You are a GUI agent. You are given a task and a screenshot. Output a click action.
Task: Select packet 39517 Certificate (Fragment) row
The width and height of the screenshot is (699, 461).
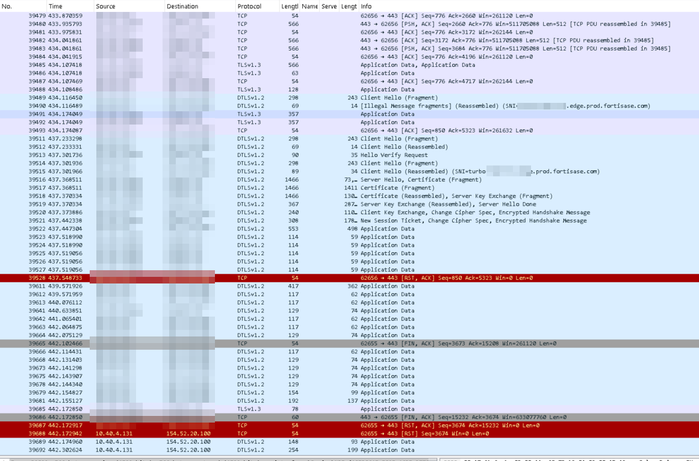[x=350, y=188]
